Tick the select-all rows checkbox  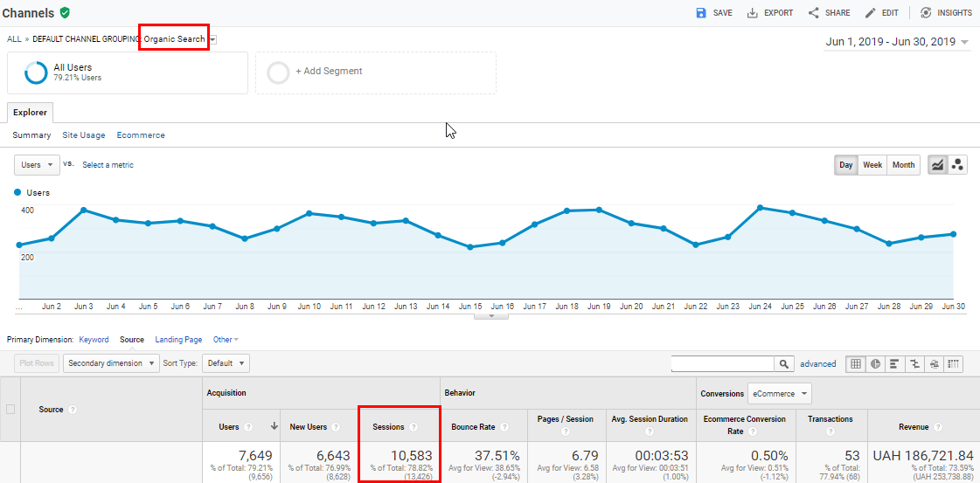click(x=10, y=410)
